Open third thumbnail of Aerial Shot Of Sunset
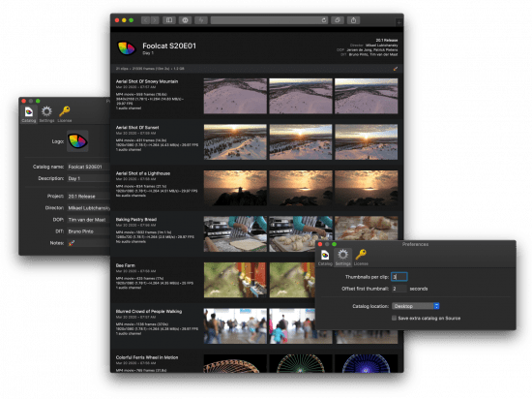The height and width of the screenshot is (399, 532). pos(366,142)
